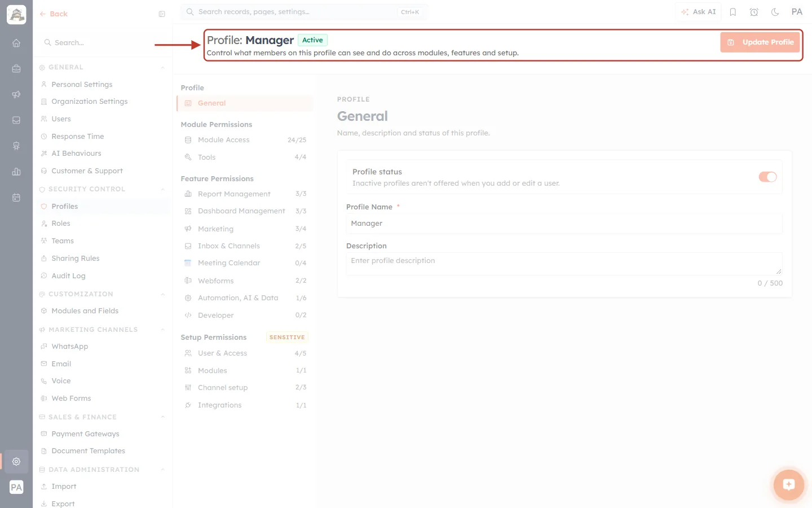The height and width of the screenshot is (508, 812).
Task: Click the PA avatar at bottom of left rail
Action: [16, 488]
